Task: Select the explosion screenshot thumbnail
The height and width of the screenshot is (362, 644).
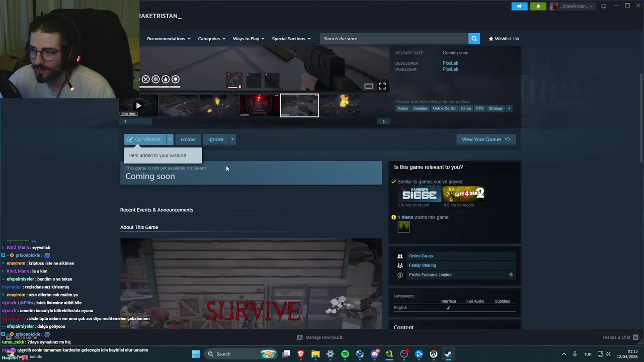Action: (340, 106)
